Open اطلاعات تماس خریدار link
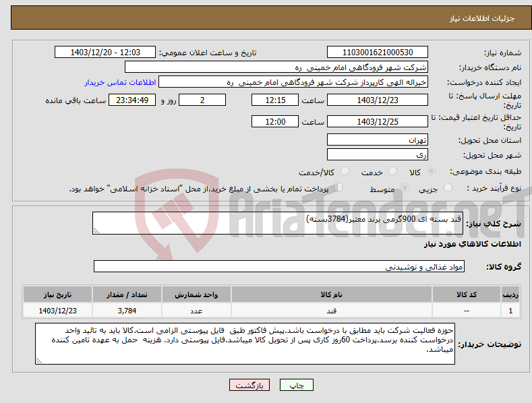532x403 pixels. tap(120, 82)
